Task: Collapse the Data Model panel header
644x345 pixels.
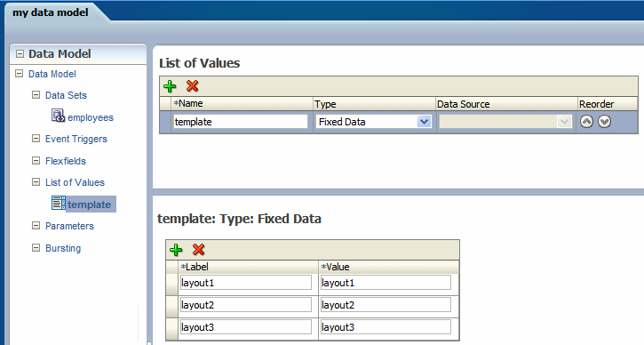Action: tap(20, 54)
